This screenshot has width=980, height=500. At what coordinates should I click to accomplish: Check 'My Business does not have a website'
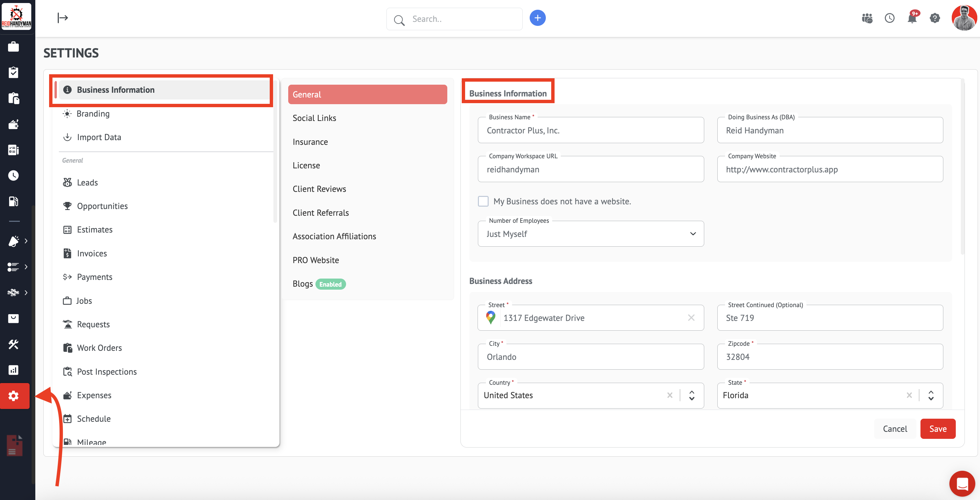pyautogui.click(x=483, y=201)
